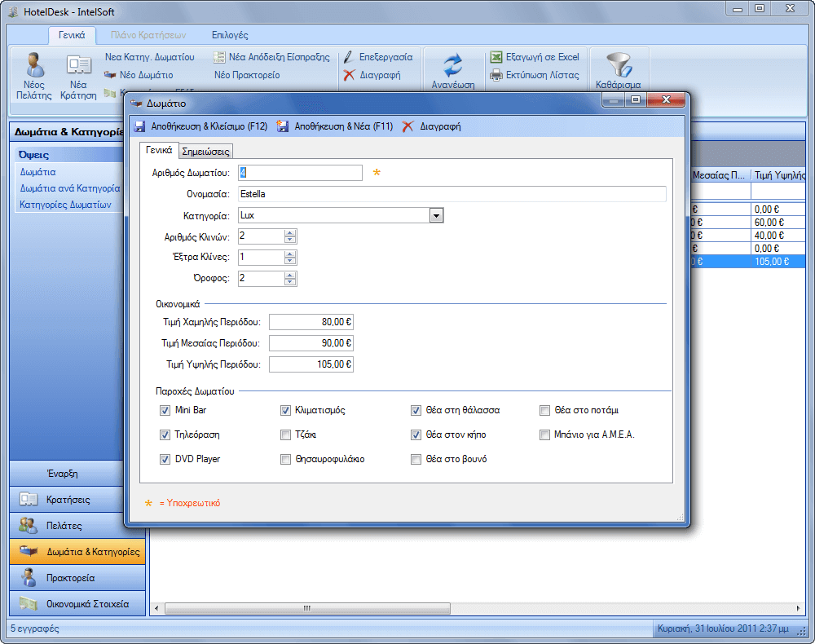Open the Επιλογές ribbon tab
815x644 pixels.
tap(230, 35)
